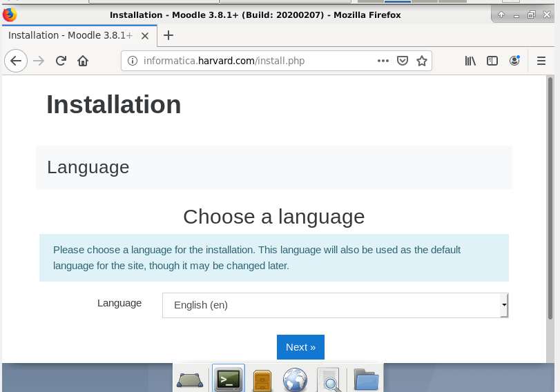Reload the current page

61,61
